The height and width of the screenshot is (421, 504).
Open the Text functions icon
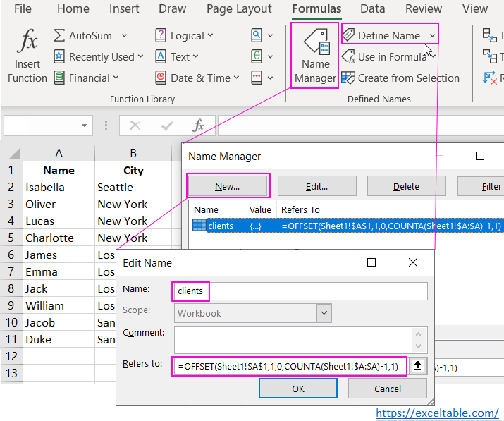161,56
